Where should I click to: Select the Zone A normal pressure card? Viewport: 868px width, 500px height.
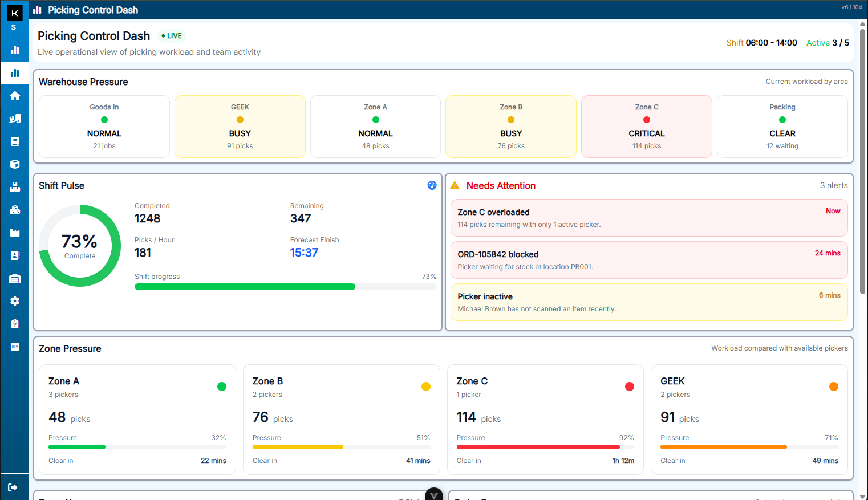[x=375, y=127]
